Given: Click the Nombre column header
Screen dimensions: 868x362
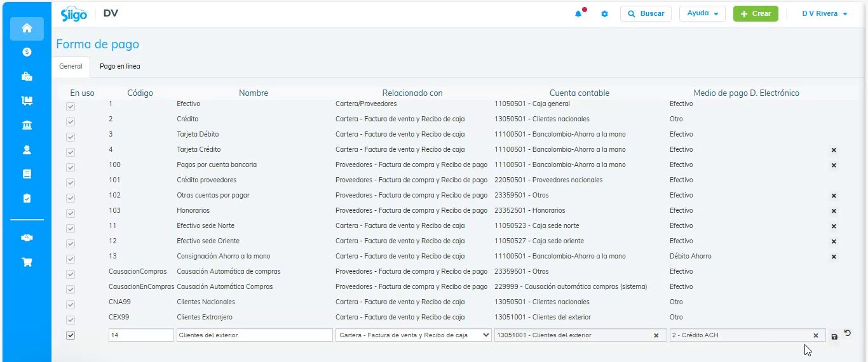Looking at the screenshot, I should [x=254, y=93].
